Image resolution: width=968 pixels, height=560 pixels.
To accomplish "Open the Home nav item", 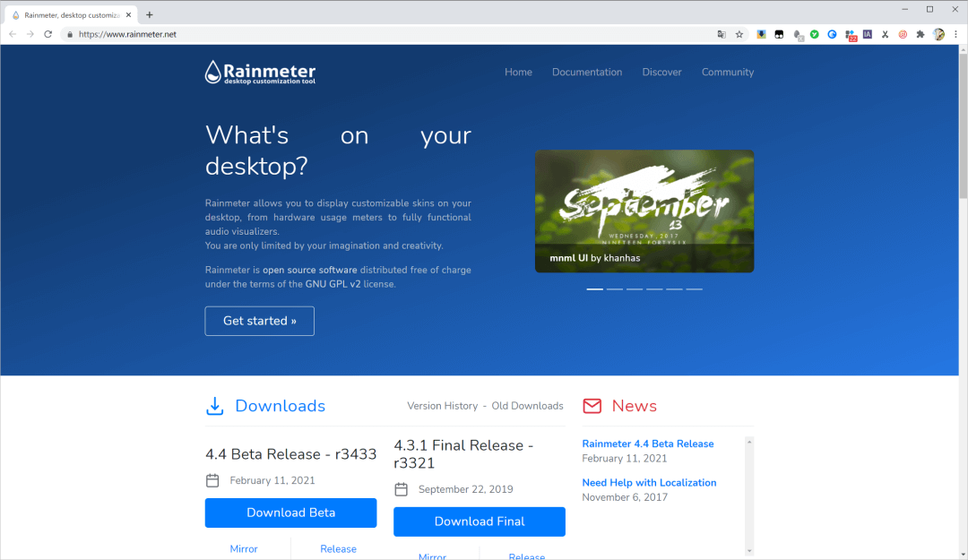I will click(x=518, y=73).
